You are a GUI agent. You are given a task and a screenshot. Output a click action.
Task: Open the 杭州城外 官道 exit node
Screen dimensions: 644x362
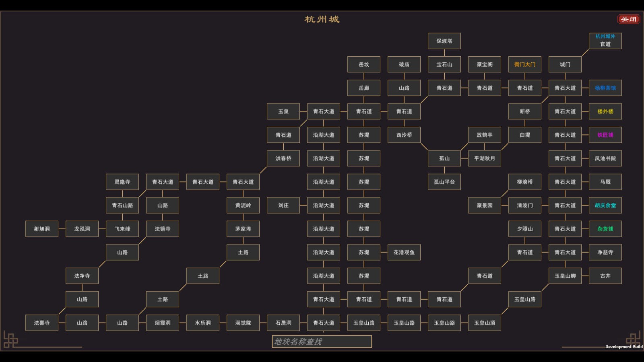point(605,41)
